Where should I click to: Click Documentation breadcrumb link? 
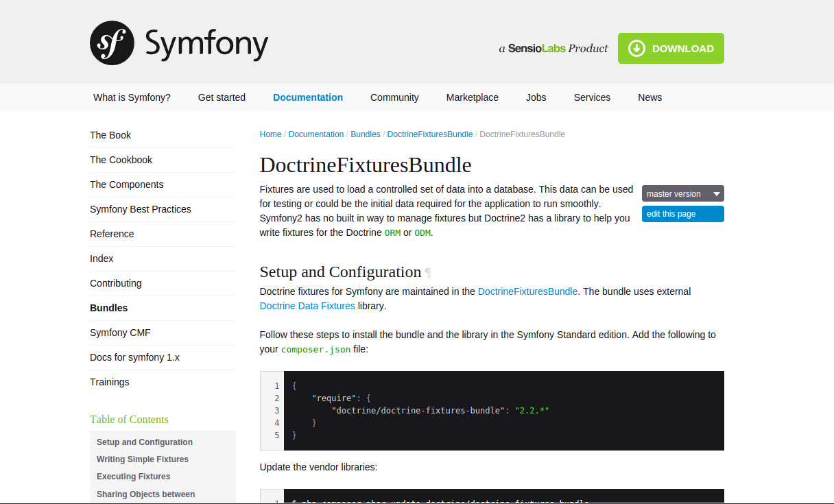tap(316, 134)
